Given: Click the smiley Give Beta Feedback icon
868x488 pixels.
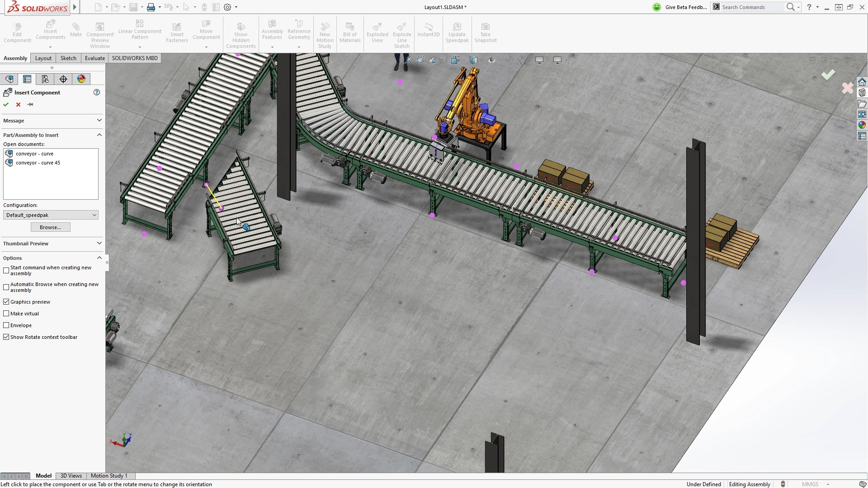Looking at the screenshot, I should point(657,7).
